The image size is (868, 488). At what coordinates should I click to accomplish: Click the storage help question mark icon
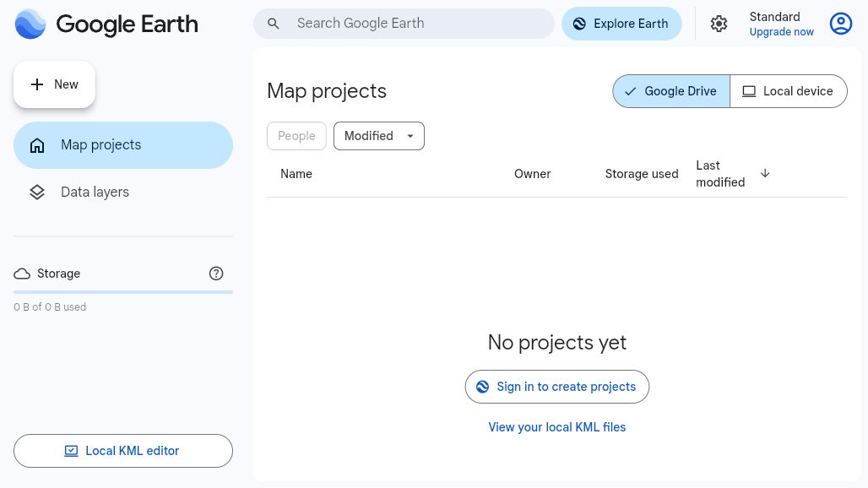tap(216, 274)
